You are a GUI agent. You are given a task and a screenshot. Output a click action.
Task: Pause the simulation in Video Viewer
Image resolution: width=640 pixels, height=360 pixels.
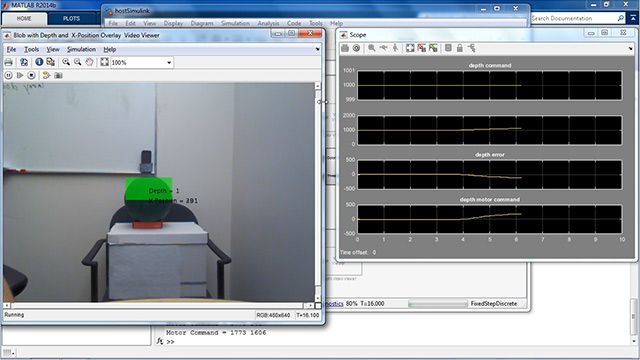(8, 75)
